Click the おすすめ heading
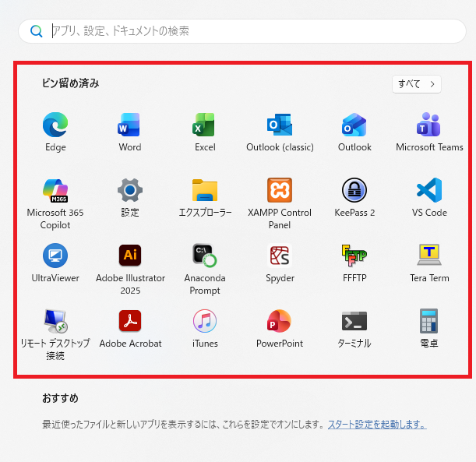Image resolution: width=476 pixels, height=462 pixels. pyautogui.click(x=60, y=398)
